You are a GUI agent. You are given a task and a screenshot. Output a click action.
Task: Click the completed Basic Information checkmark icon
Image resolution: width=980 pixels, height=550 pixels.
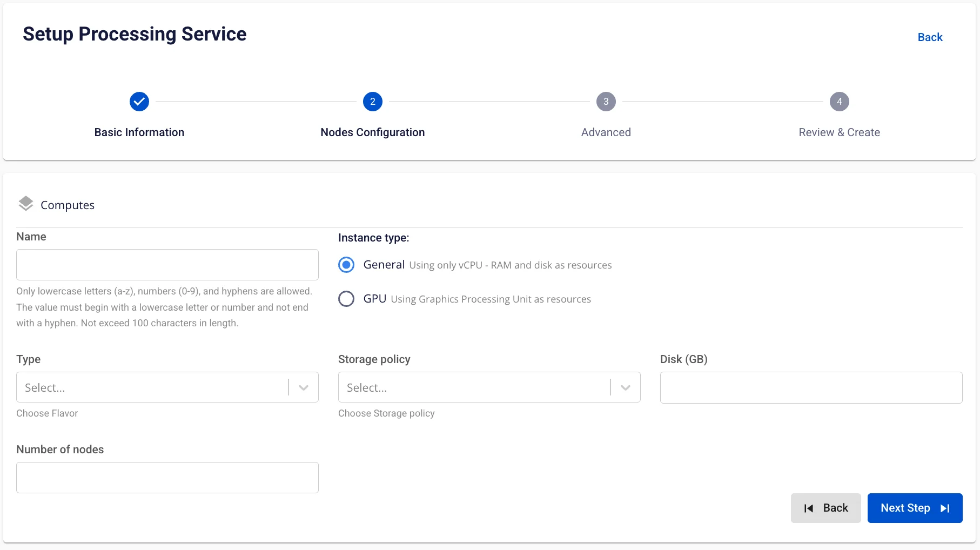click(139, 102)
